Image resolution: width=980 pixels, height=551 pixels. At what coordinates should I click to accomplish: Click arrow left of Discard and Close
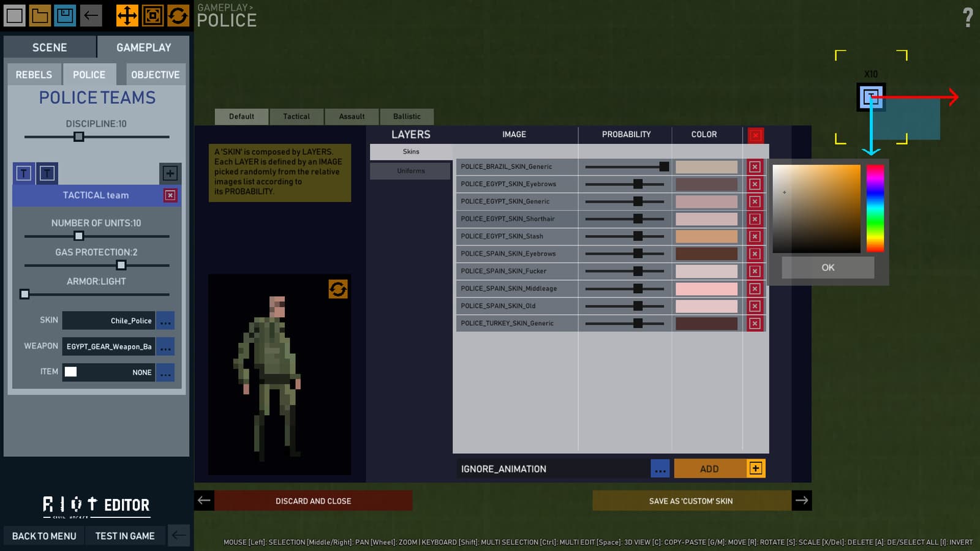click(204, 501)
